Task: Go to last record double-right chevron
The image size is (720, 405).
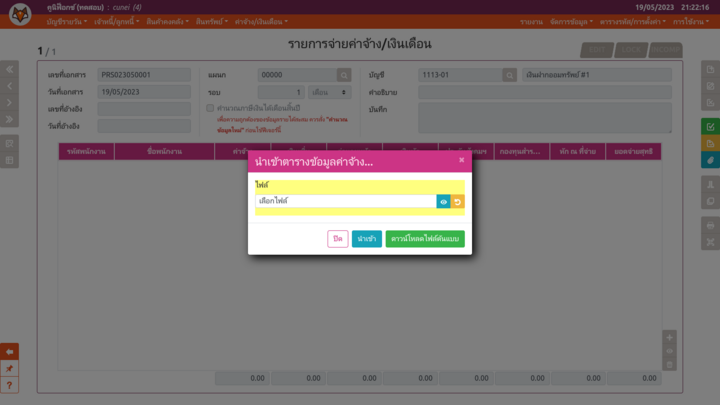Action: click(10, 119)
